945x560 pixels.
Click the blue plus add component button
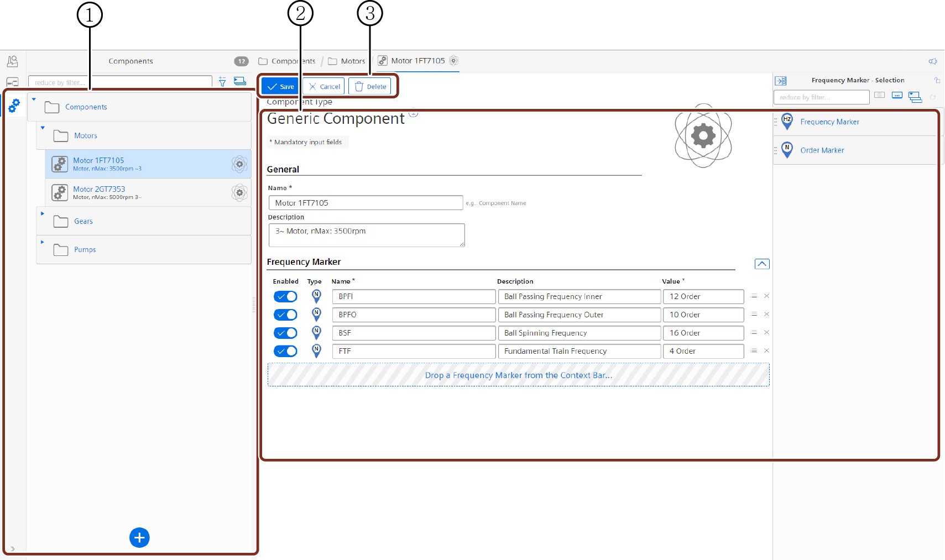pyautogui.click(x=139, y=537)
